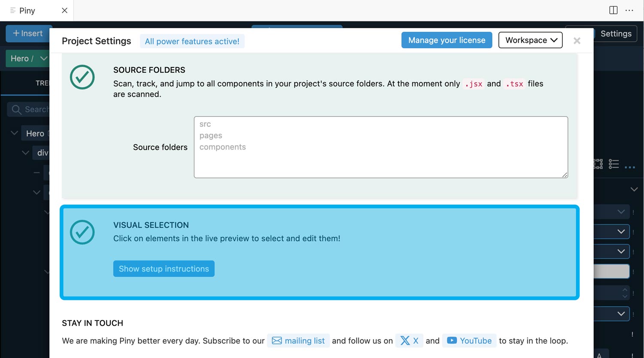Click the number stepper arrows in right panel

(625, 293)
